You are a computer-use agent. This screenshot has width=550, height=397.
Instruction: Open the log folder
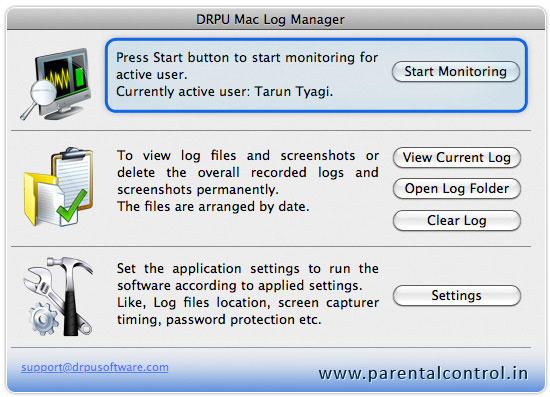[457, 189]
